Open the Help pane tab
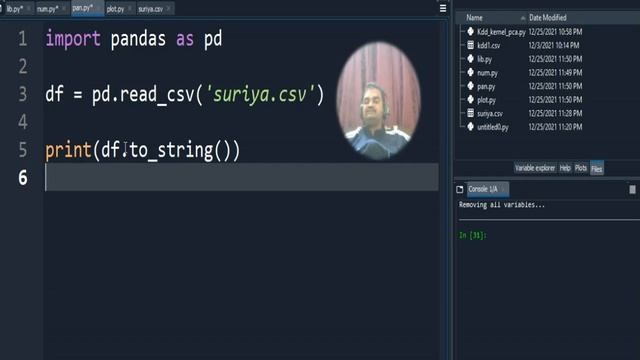 point(565,168)
